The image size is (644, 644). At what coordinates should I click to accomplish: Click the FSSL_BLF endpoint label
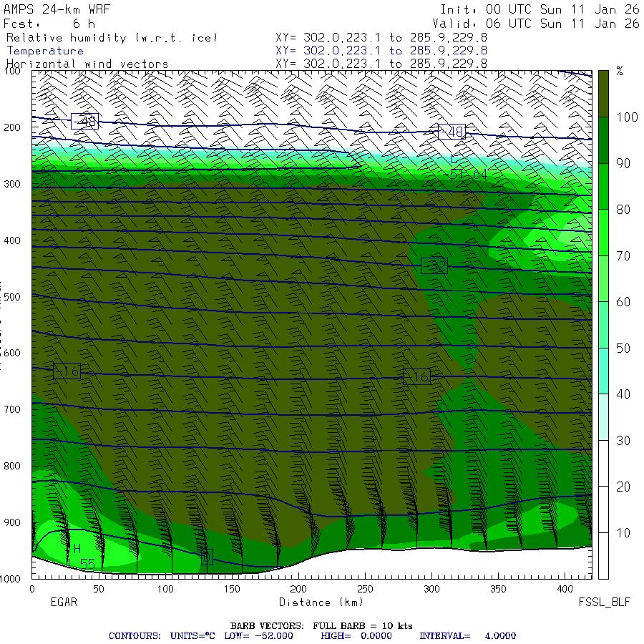click(x=605, y=602)
